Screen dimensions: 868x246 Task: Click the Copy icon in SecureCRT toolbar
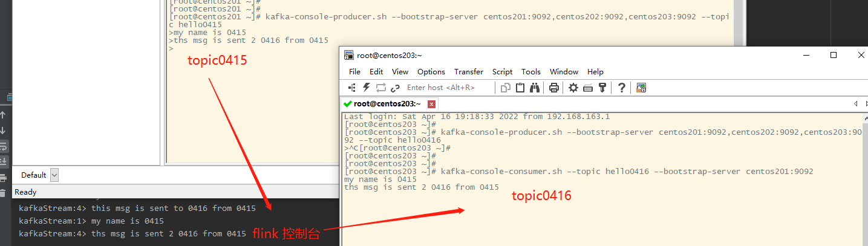tap(506, 88)
